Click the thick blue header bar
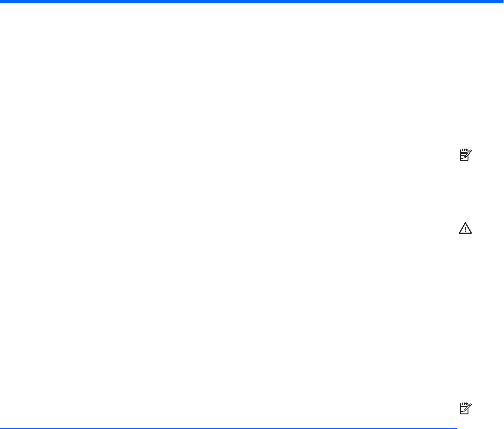Screen dimensions: 504x429 coord(252,2)
